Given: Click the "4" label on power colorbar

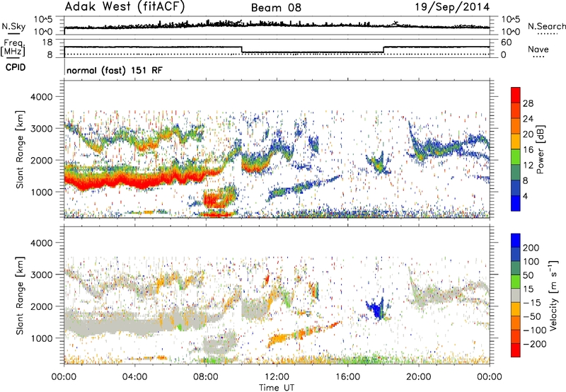Looking at the screenshot, I should tap(525, 196).
